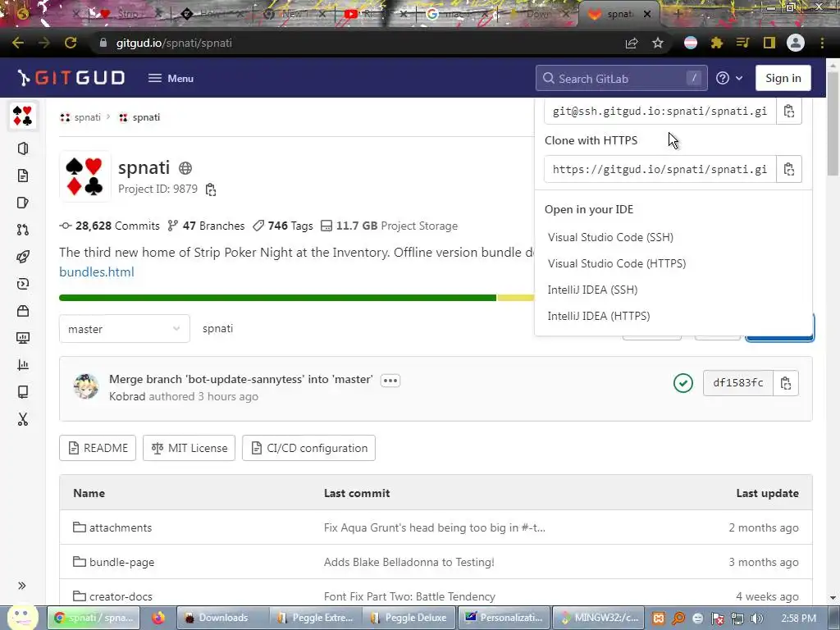Switch to Peggle Deluxe taskbar item

(x=409, y=618)
